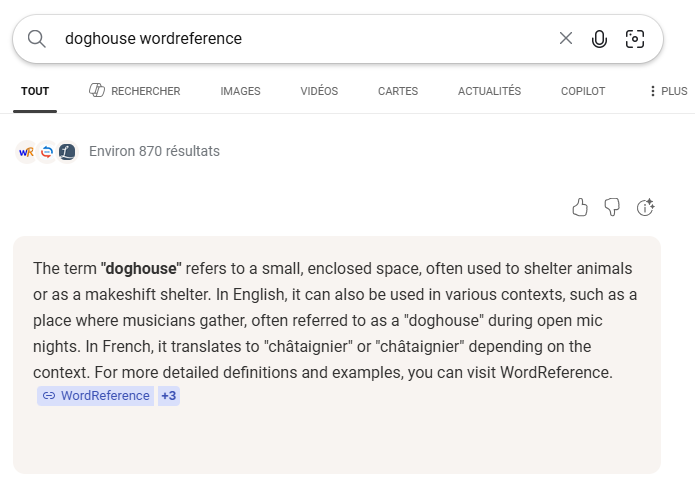
Task: Switch to the RECHERCHER tab
Action: (x=135, y=91)
